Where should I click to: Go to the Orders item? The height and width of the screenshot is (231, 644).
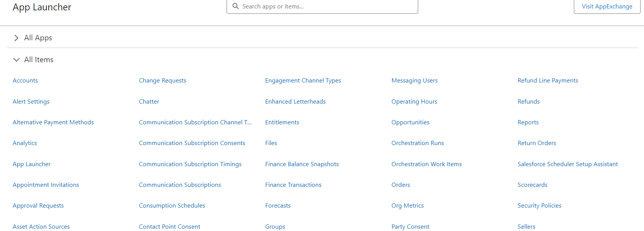click(x=401, y=185)
